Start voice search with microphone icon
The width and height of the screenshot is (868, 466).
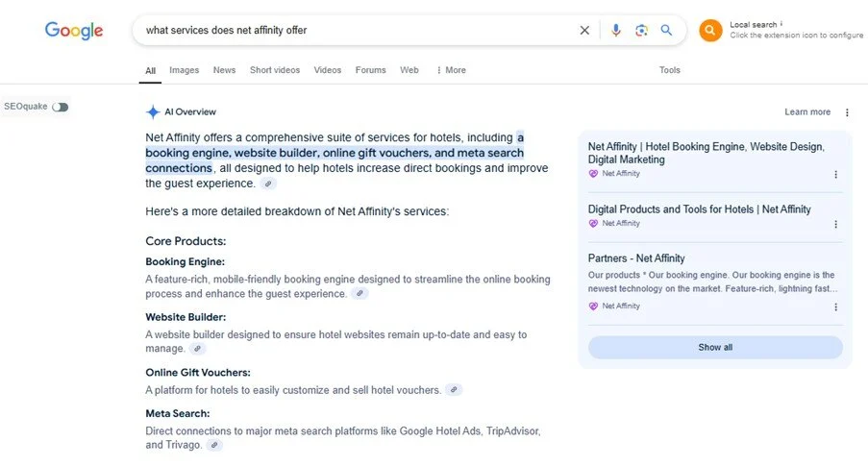(x=616, y=31)
